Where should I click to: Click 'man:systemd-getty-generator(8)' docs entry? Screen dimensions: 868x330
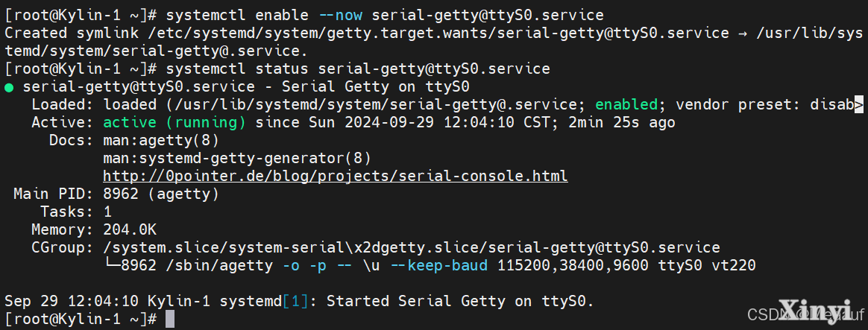point(237,159)
